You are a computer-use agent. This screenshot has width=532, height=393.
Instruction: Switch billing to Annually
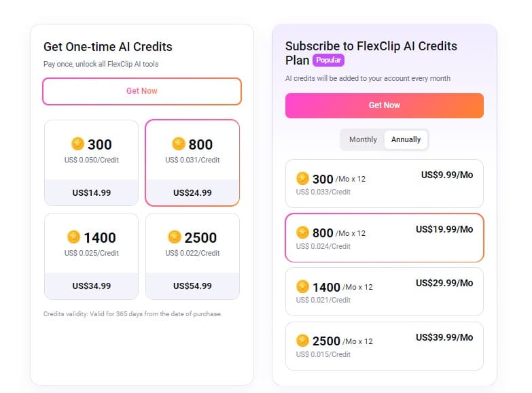(x=406, y=139)
